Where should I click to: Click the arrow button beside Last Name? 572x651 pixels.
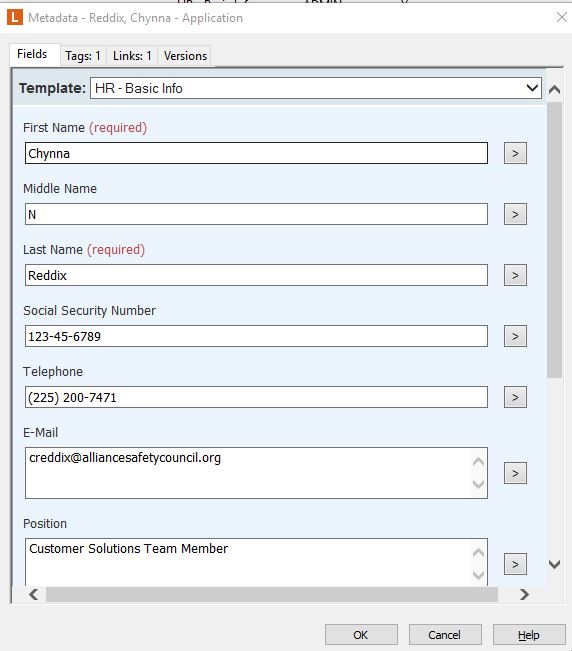(x=515, y=275)
